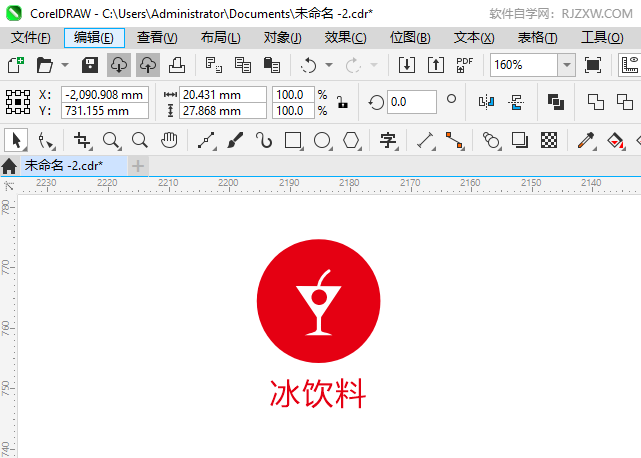Select the Artistic media brush tool
The image size is (641, 458).
tap(235, 140)
